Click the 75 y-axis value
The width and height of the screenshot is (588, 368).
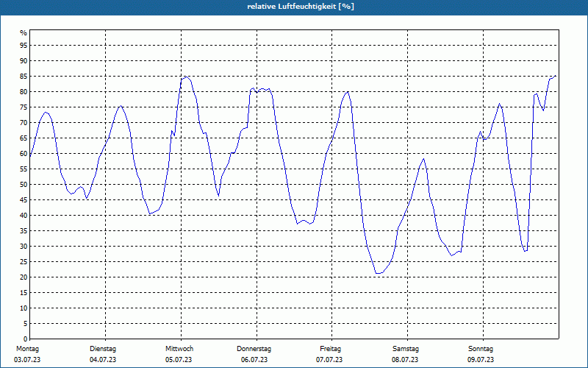(24, 107)
